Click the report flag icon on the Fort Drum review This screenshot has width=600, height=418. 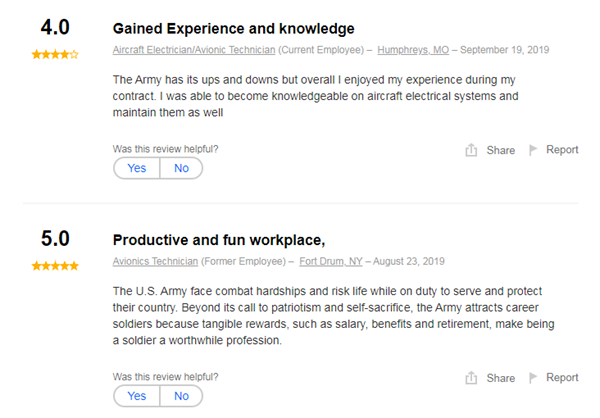pyautogui.click(x=533, y=378)
